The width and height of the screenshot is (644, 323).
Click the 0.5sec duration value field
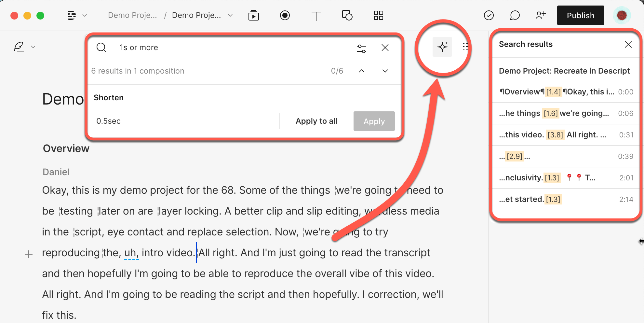(x=108, y=121)
